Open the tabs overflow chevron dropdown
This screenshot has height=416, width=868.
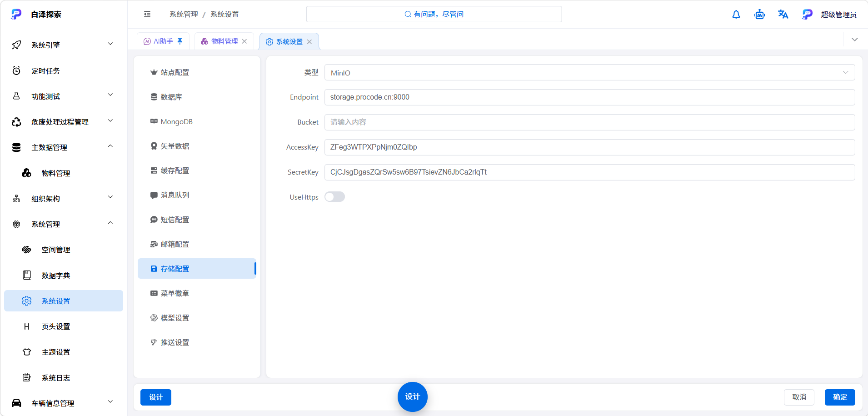click(854, 40)
